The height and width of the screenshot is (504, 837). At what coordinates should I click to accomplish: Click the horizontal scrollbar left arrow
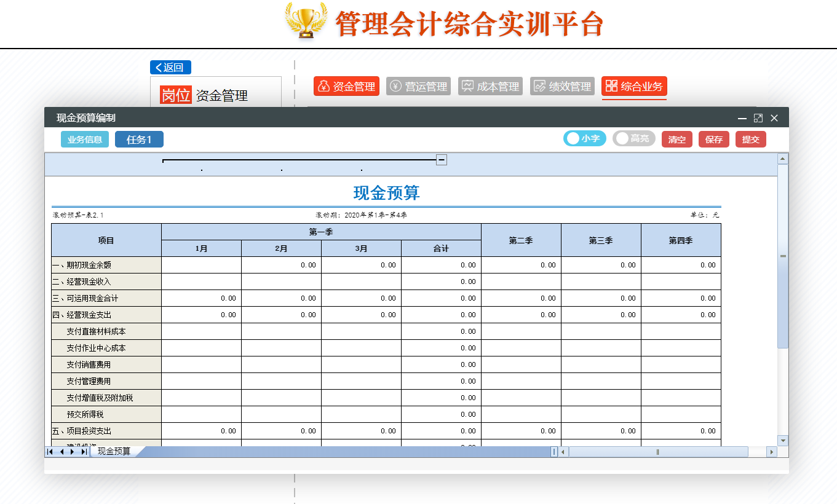pyautogui.click(x=564, y=452)
